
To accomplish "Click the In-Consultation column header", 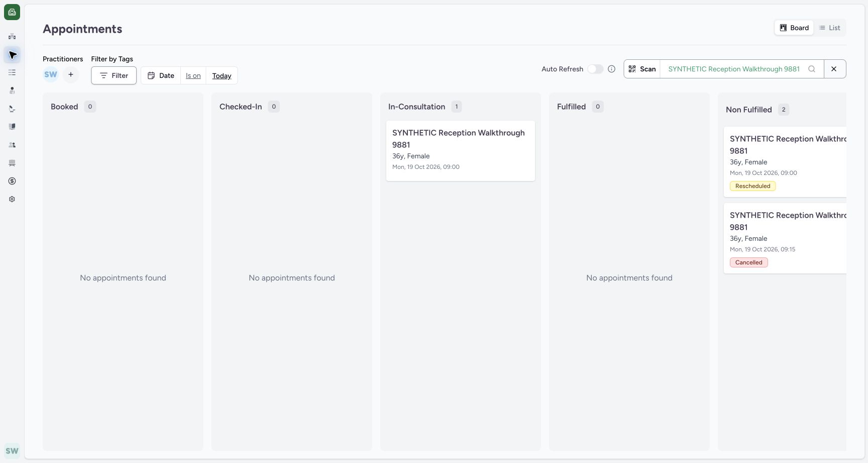I will pos(416,107).
